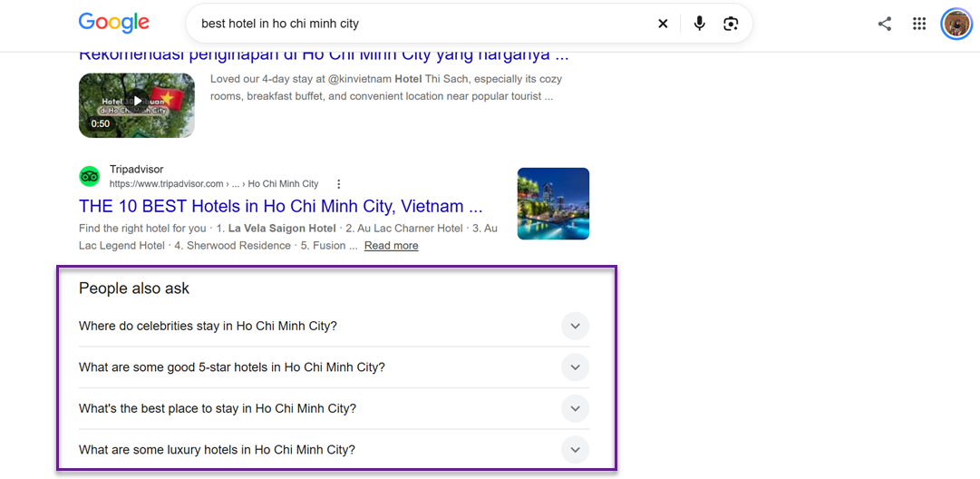The width and height of the screenshot is (980, 479).
Task: Start voice search with the microphone icon
Action: coord(699,24)
